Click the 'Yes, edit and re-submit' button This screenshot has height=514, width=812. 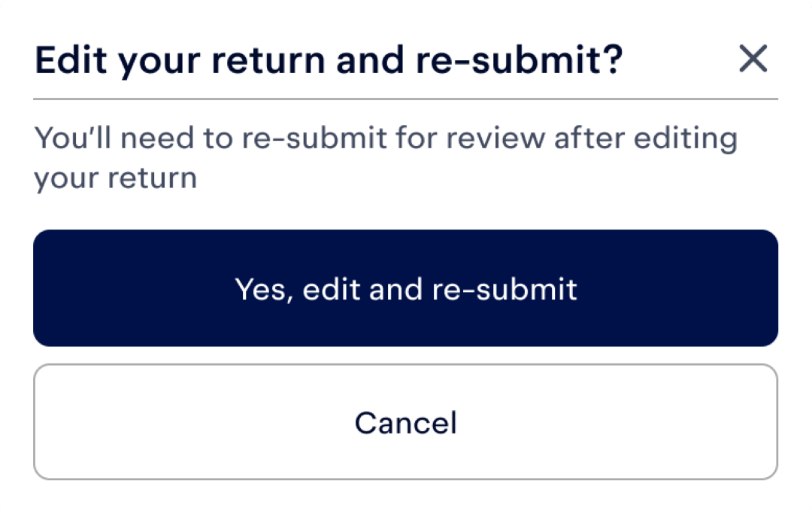click(x=405, y=288)
